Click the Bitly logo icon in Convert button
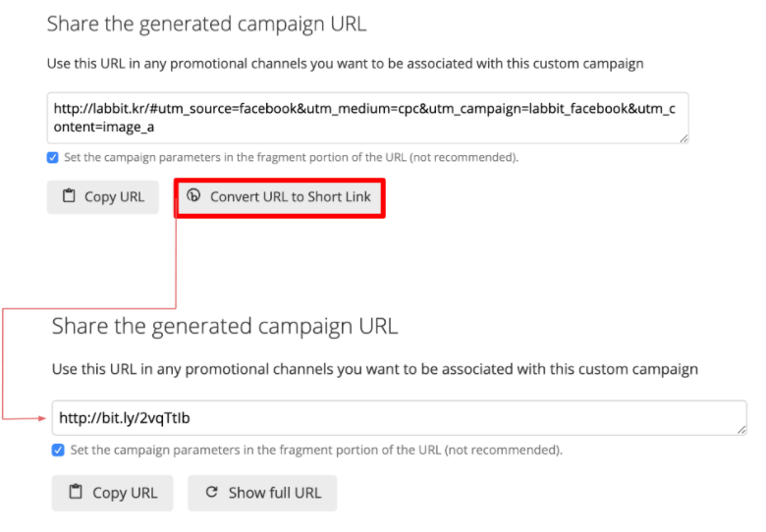This screenshot has height=532, width=766. [x=193, y=195]
